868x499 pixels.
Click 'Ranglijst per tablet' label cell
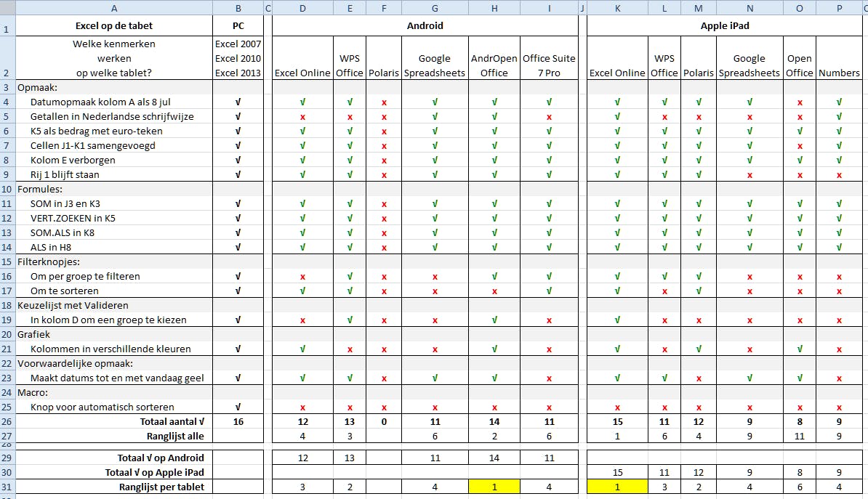(114, 487)
